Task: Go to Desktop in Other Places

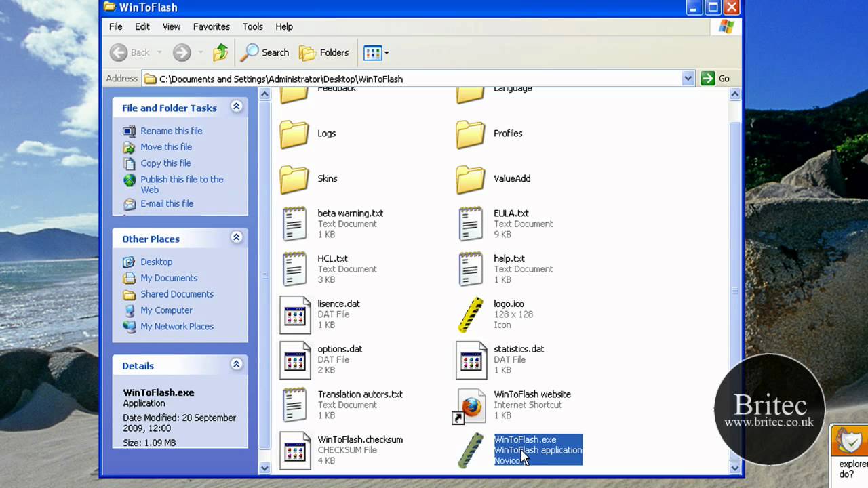Action: 157,262
